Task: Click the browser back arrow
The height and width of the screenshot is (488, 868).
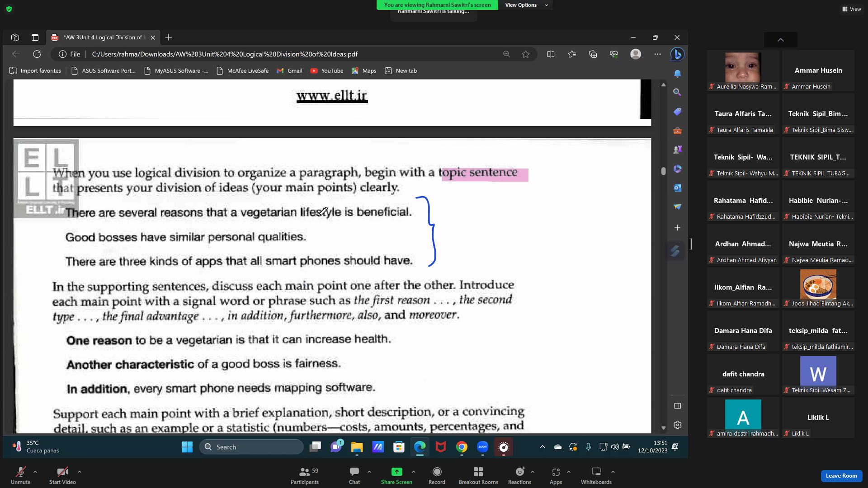Action: click(16, 54)
